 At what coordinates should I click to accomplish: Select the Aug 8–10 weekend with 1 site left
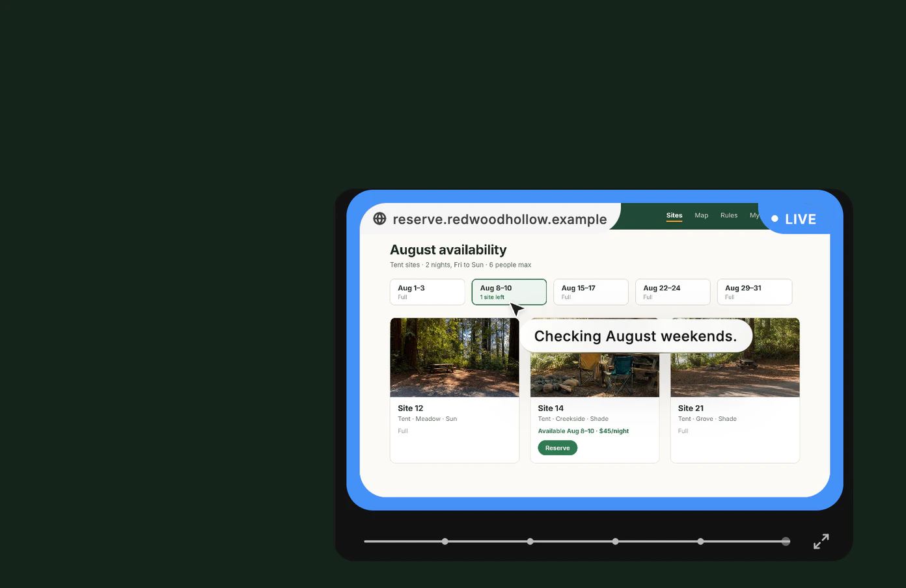[509, 292]
